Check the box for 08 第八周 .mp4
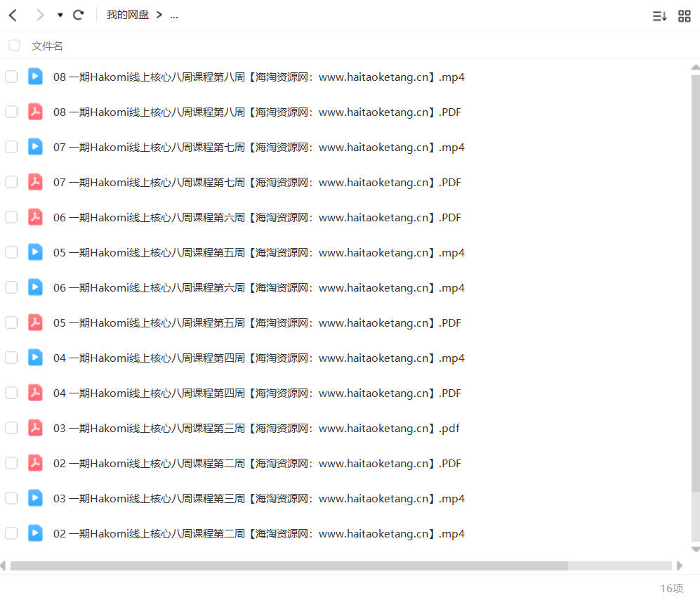This screenshot has height=600, width=700. coord(11,77)
